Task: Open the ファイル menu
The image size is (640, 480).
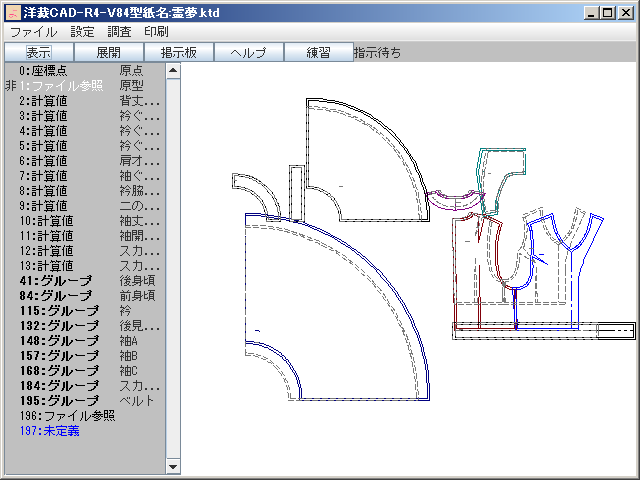Action: [x=33, y=32]
